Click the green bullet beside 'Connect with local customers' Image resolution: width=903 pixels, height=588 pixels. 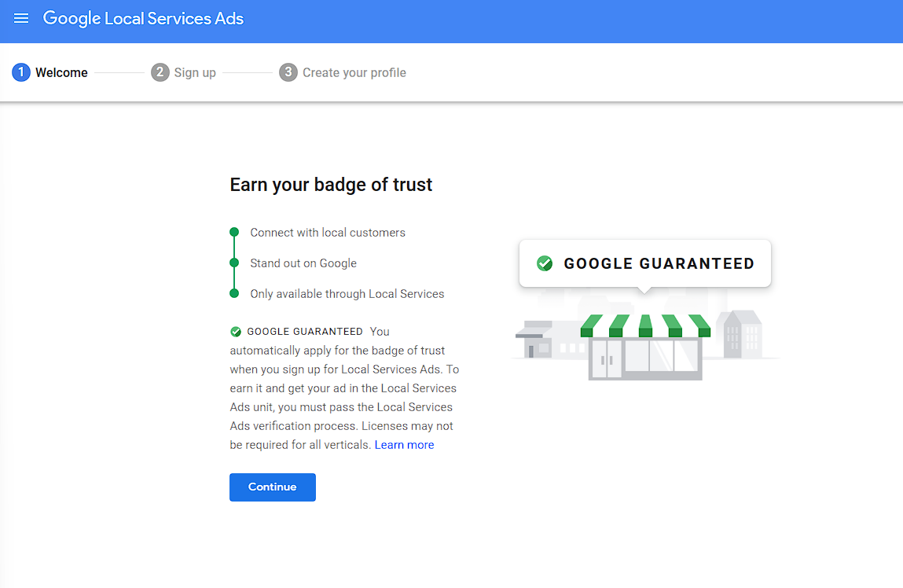[234, 232]
